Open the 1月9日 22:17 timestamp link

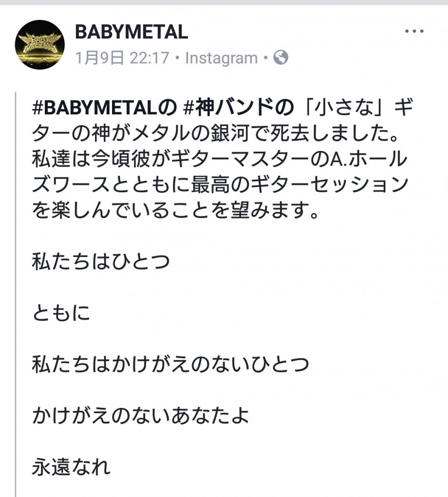tap(122, 58)
